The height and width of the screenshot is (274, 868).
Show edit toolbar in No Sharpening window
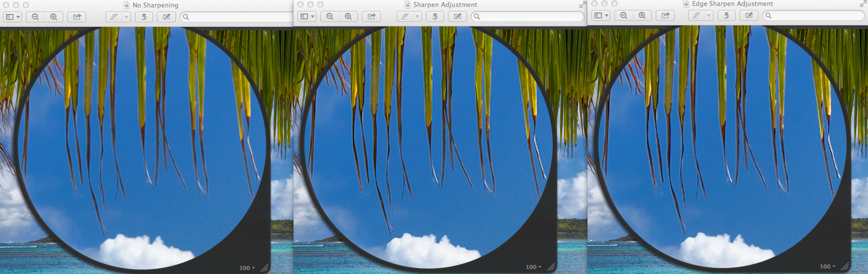pyautogui.click(x=166, y=17)
